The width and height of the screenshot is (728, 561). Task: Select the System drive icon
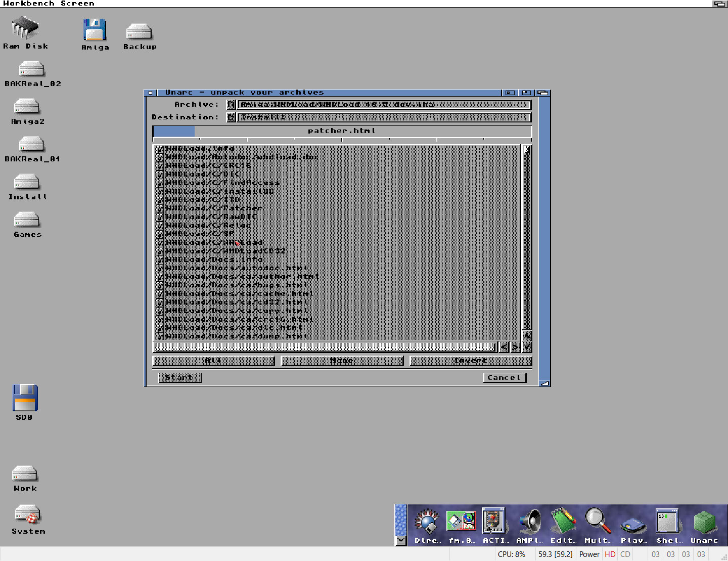point(27,515)
